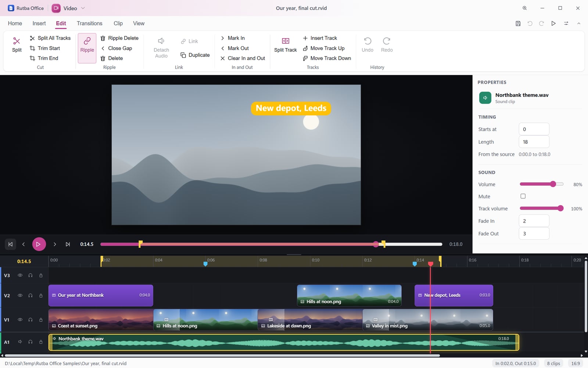
Task: Click the preview play icon at top right
Action: click(x=553, y=24)
